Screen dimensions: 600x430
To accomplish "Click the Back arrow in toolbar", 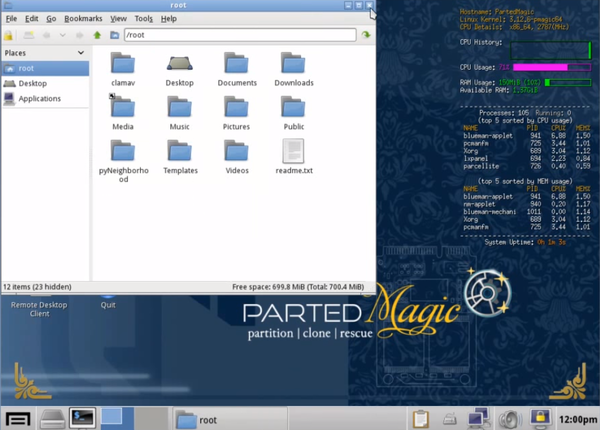I will pyautogui.click(x=46, y=35).
